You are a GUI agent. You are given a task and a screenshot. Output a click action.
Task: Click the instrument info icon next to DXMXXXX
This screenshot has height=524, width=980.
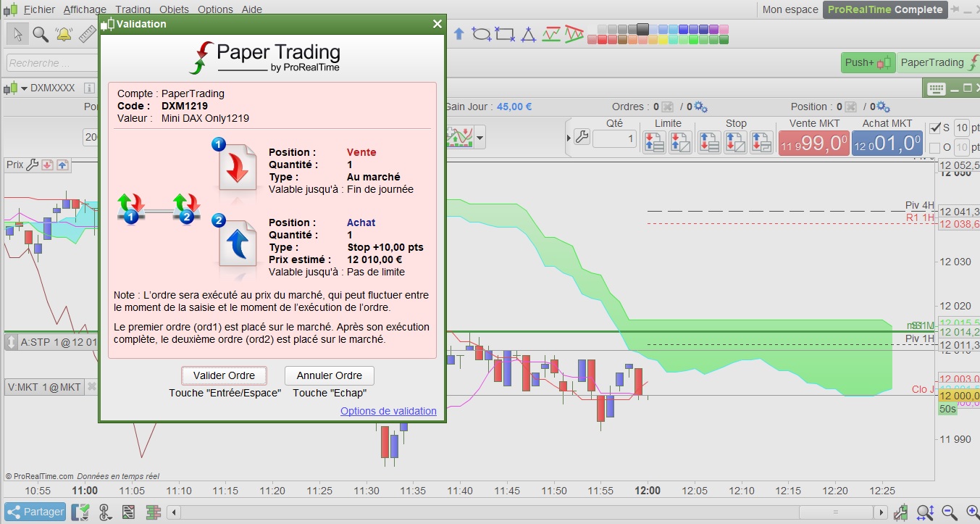(x=89, y=88)
